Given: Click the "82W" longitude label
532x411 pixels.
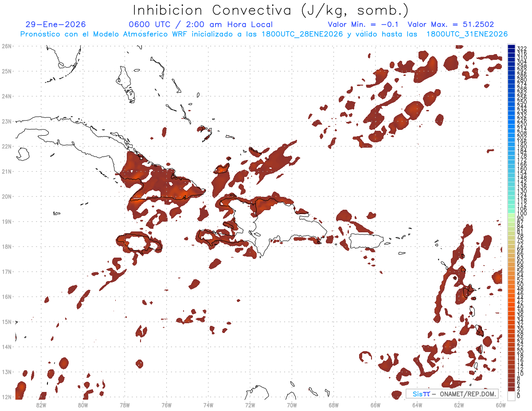Looking at the screenshot, I should 41,405.
